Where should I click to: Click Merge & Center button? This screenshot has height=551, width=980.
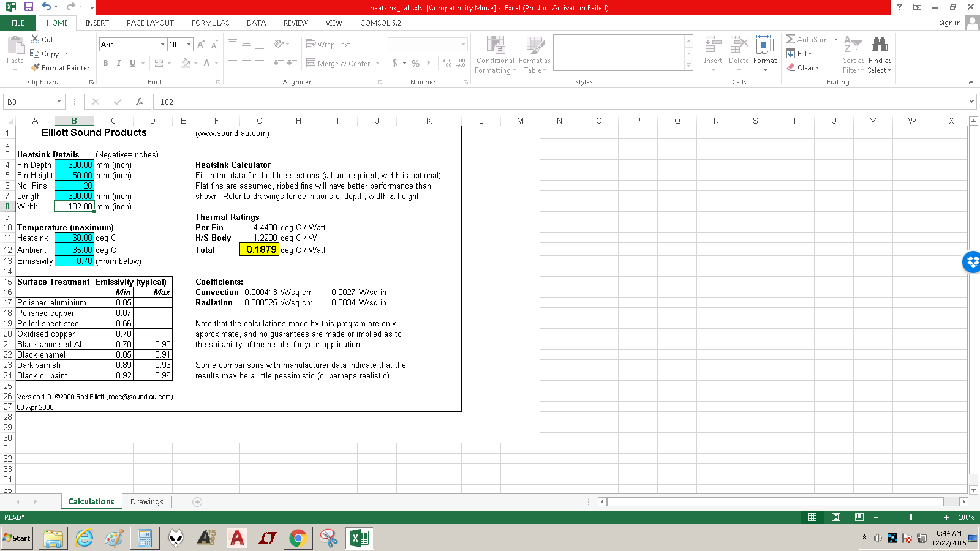pyautogui.click(x=338, y=63)
